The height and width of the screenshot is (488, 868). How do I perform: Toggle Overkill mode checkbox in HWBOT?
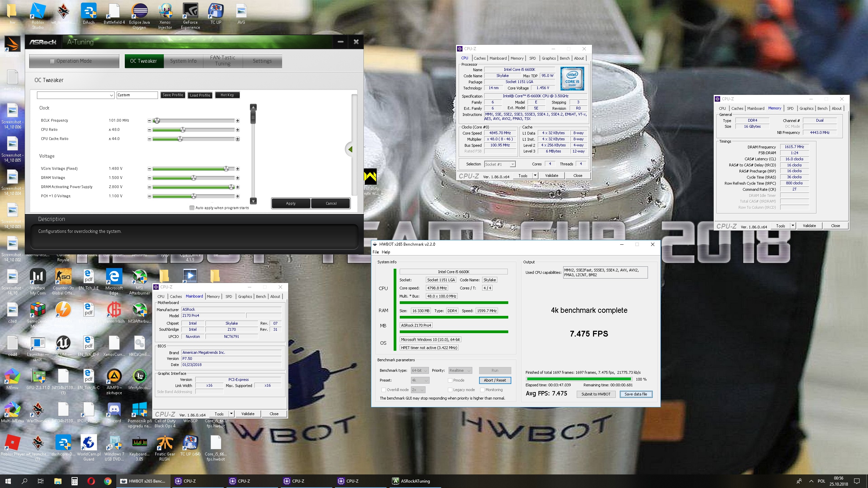click(x=384, y=390)
